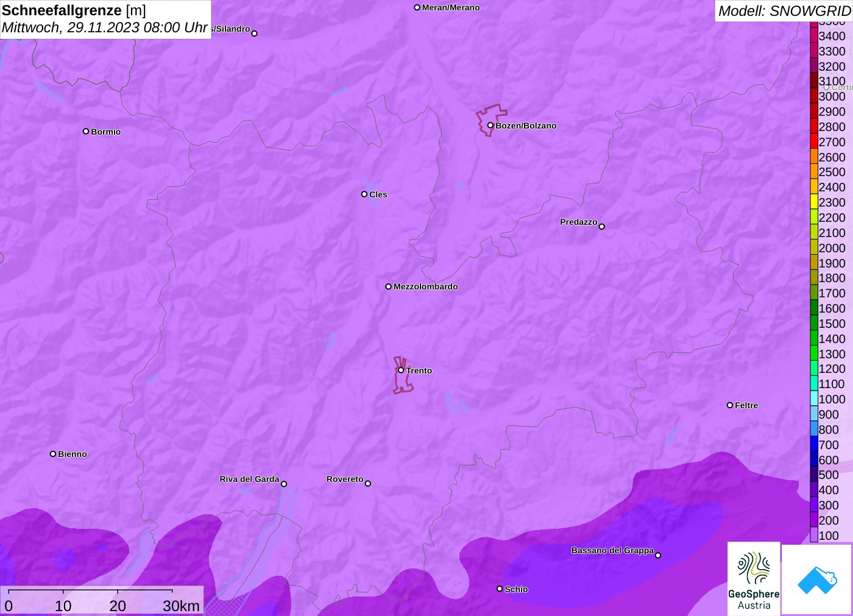Click the 500 legend value
The image size is (853, 616).
click(829, 475)
